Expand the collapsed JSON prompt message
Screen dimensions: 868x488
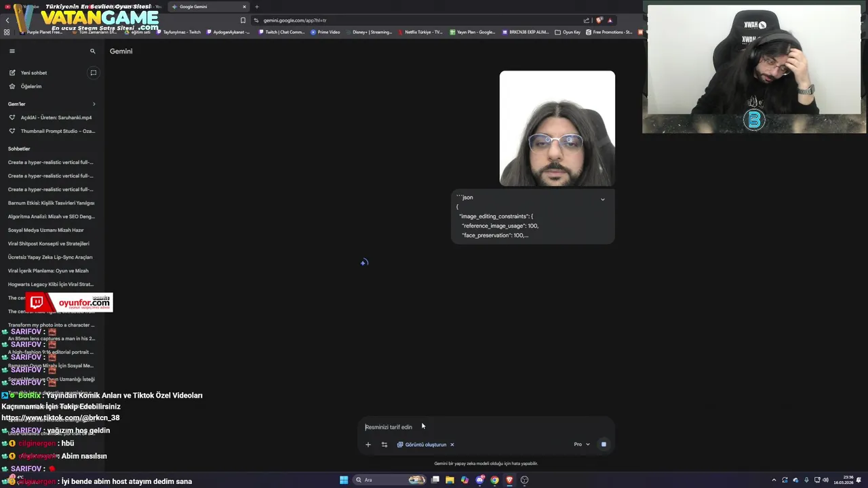pyautogui.click(x=602, y=199)
